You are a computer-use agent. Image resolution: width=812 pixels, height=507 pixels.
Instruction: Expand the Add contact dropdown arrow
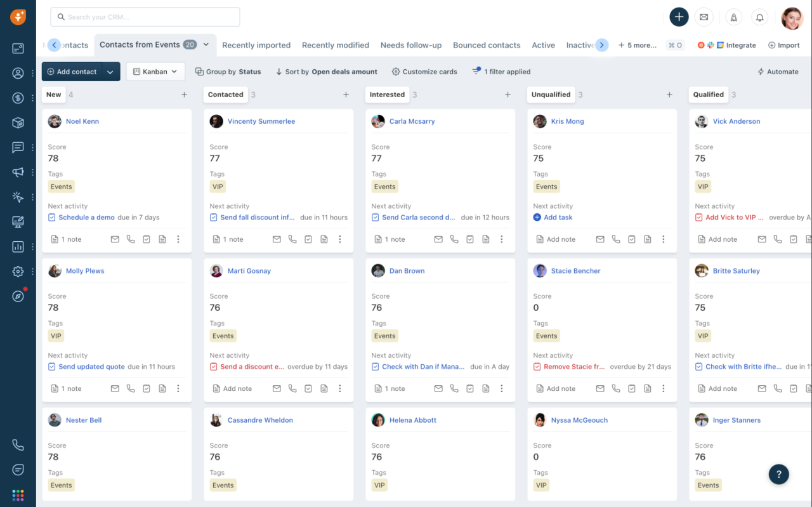[112, 71]
